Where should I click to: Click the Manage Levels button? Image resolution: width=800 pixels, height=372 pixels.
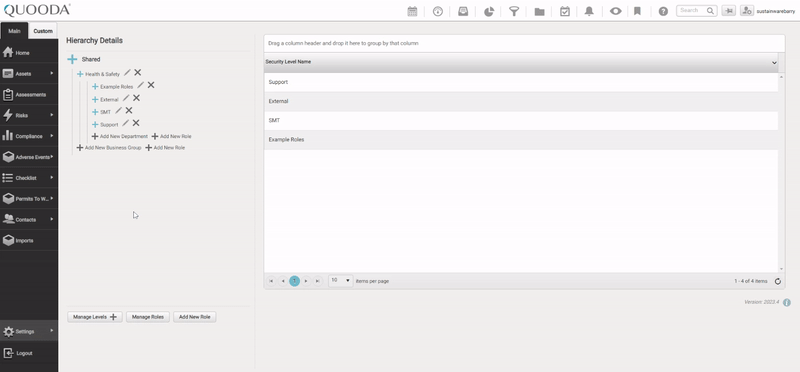click(x=95, y=317)
